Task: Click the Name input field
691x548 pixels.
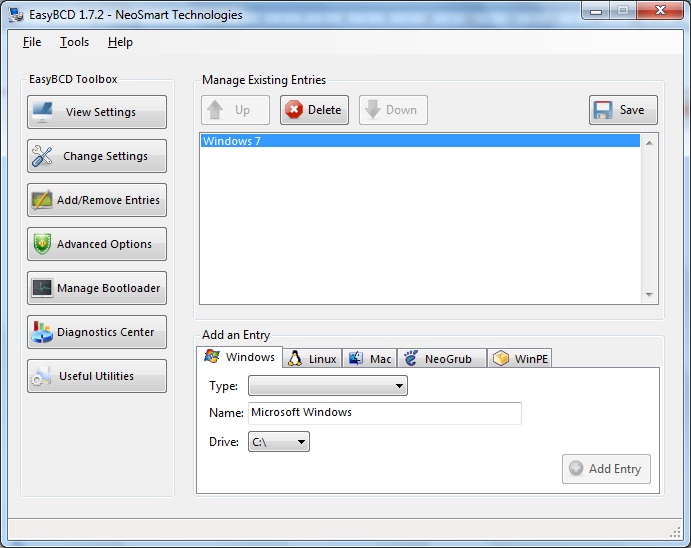Action: (384, 413)
